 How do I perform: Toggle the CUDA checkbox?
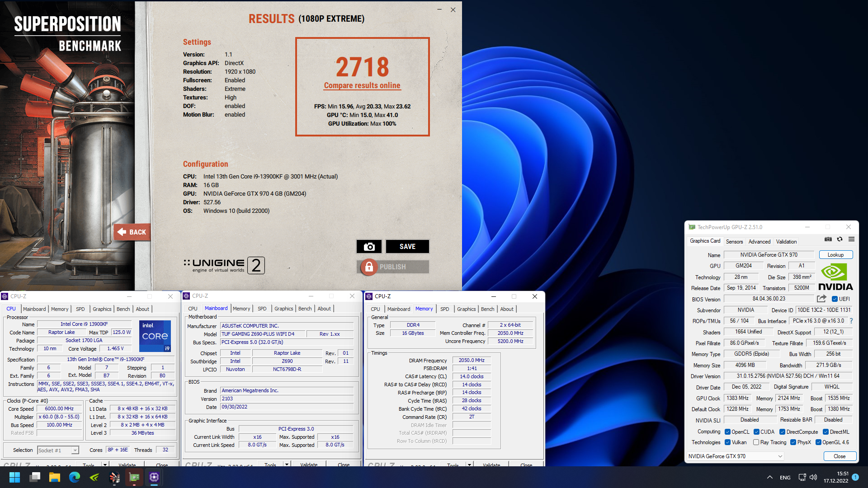(x=756, y=432)
